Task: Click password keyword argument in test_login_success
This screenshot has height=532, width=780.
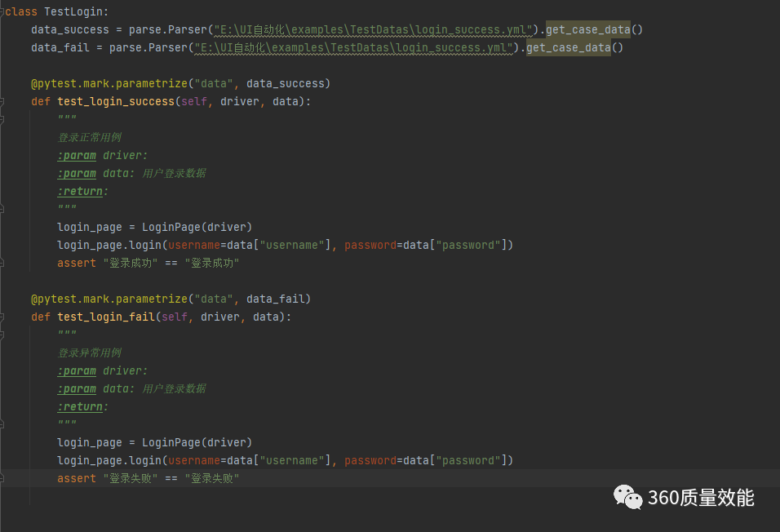Action: click(370, 245)
